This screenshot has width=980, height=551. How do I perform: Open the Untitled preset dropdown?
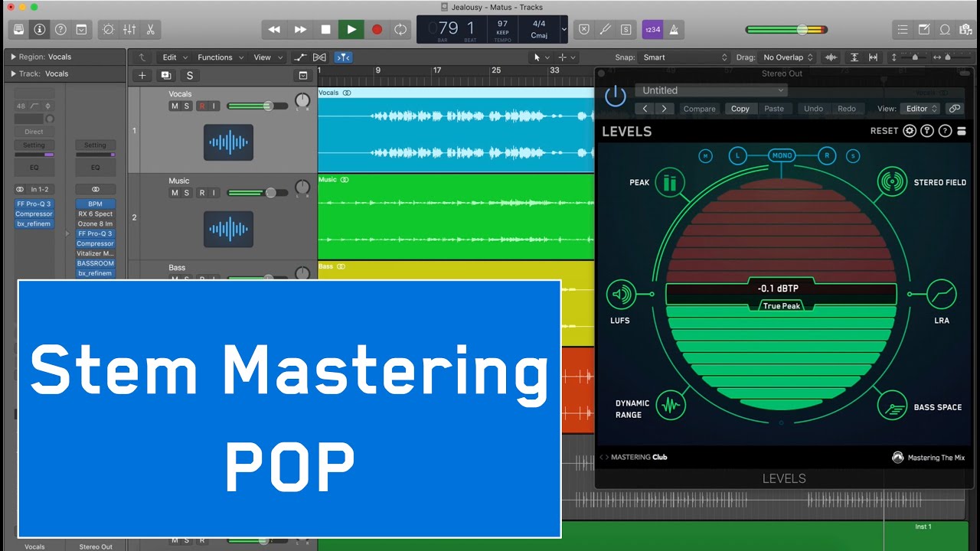click(710, 90)
